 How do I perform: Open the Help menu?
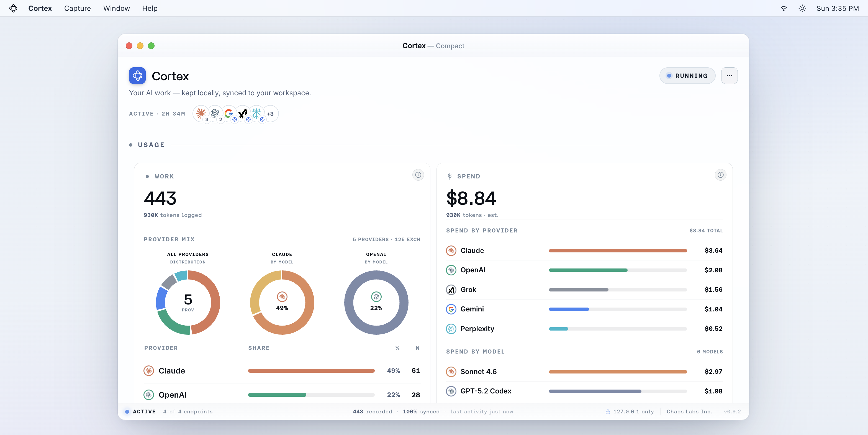[x=150, y=8]
